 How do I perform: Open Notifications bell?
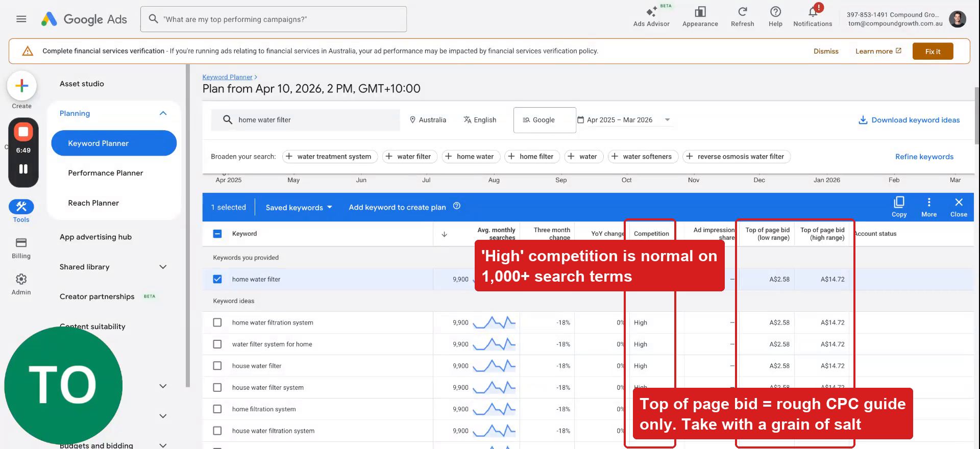813,16
